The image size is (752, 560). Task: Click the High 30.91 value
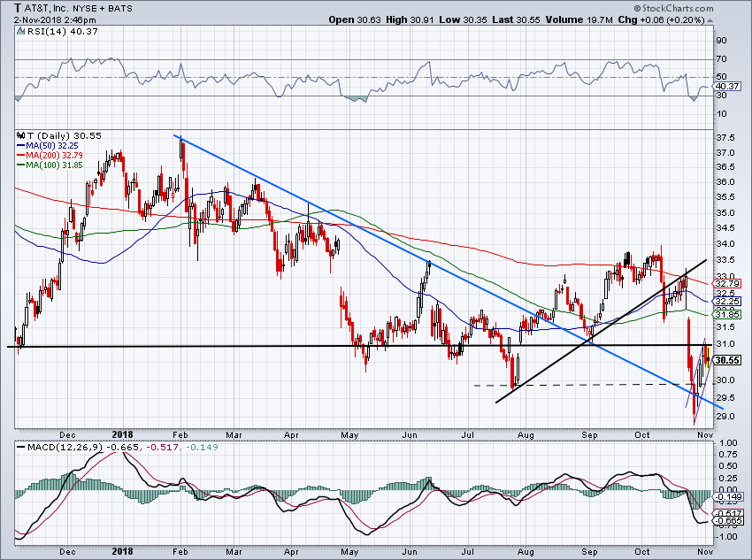409,20
